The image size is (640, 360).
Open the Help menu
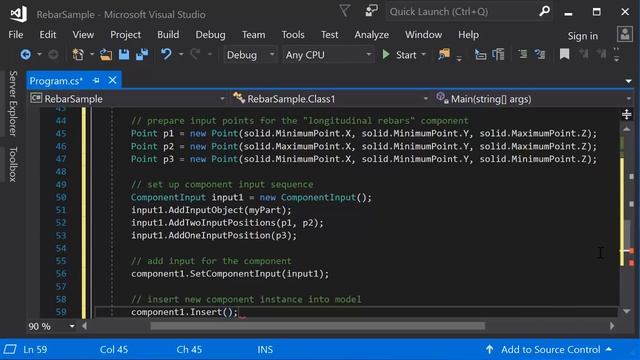(468, 35)
